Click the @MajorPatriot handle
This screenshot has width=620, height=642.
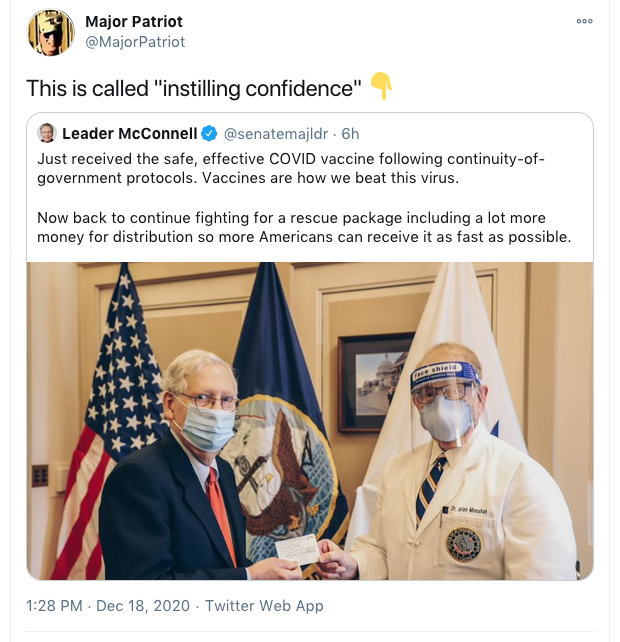[x=136, y=42]
